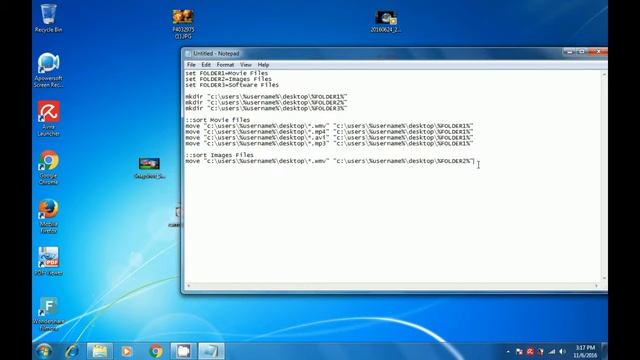Select the Google Chrome desktop shortcut
Viewport: 640px width, 360px height.
pyautogui.click(x=49, y=168)
